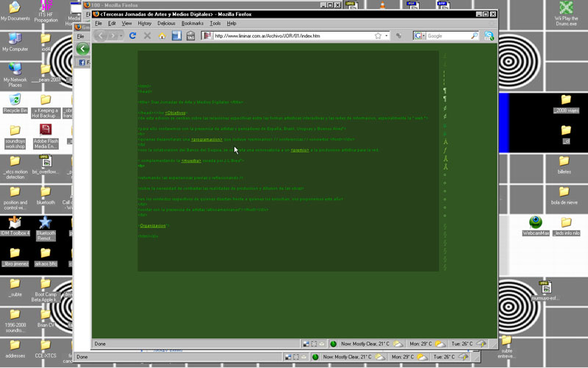
Task: Click the Stop loading button
Action: [148, 35]
